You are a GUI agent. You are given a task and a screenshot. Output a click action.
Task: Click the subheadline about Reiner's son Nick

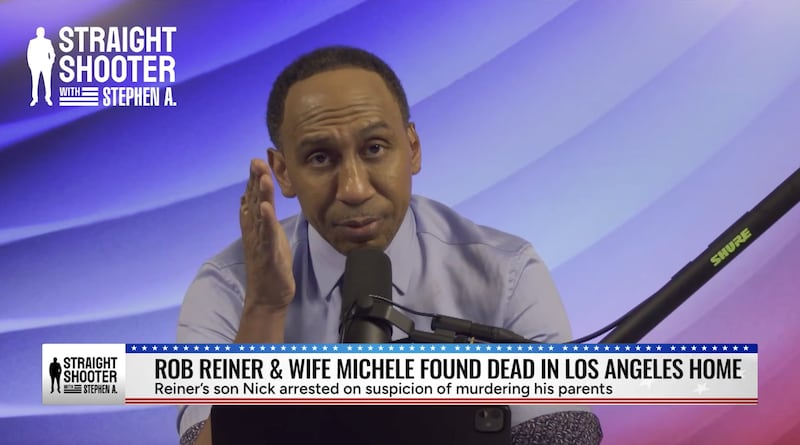[x=383, y=389]
